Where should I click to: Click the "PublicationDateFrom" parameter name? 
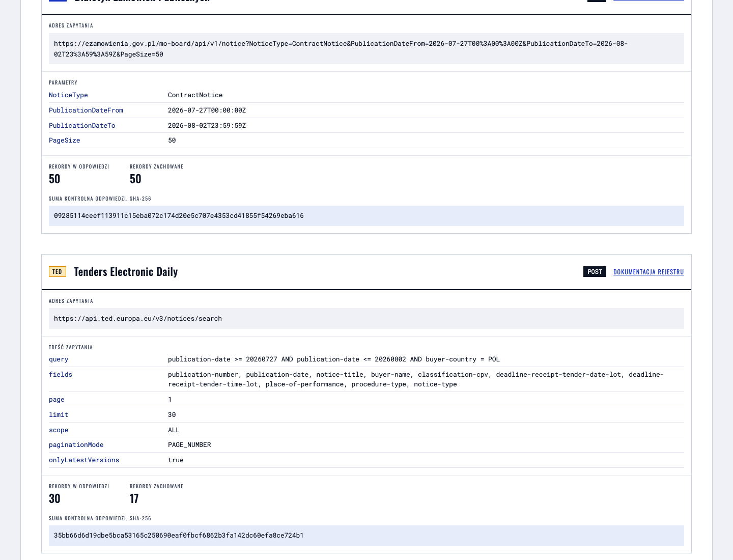point(86,110)
